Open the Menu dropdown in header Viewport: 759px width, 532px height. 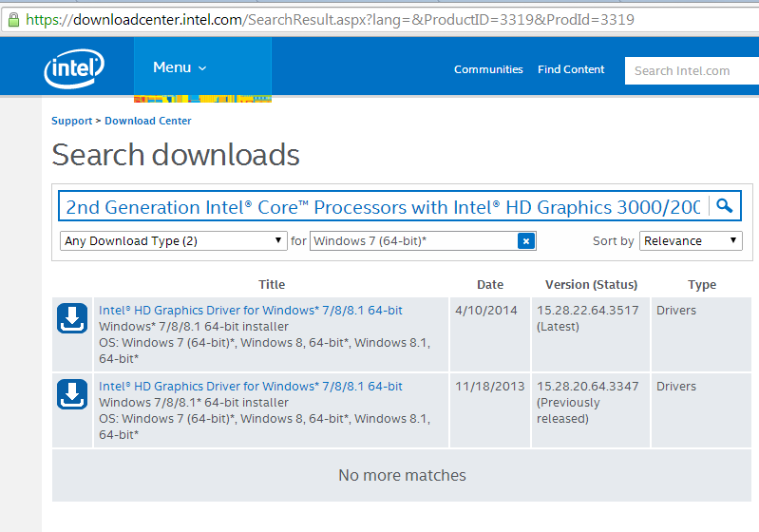[180, 67]
